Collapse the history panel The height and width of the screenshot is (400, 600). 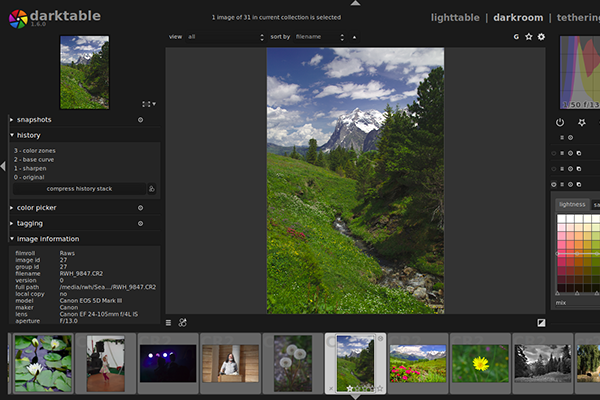tap(29, 135)
